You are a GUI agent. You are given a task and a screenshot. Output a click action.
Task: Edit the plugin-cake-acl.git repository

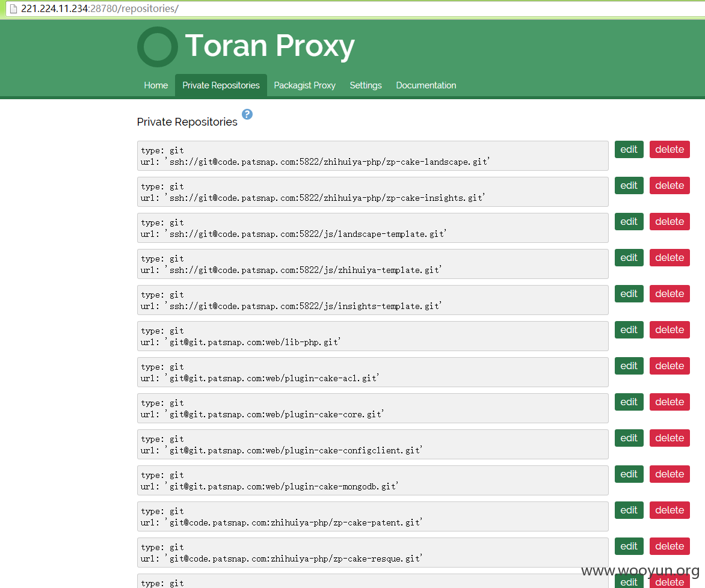tap(629, 366)
